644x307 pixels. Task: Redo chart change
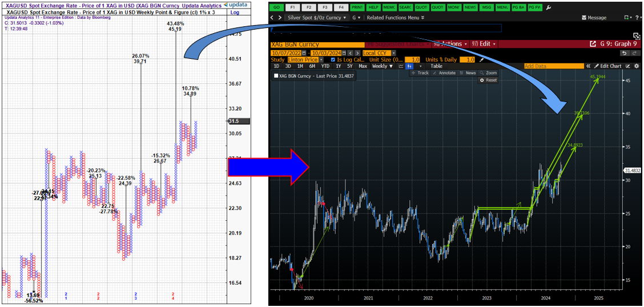(635, 53)
